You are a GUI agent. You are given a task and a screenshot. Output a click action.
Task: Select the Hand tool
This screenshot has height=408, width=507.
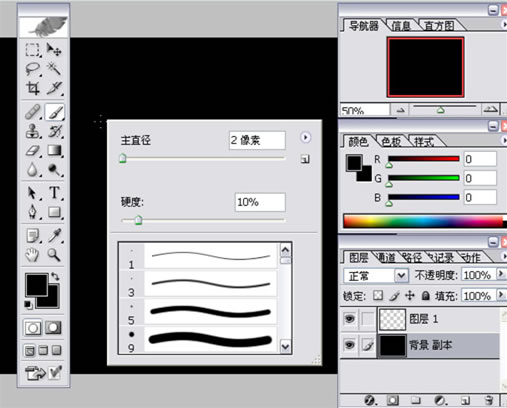32,255
